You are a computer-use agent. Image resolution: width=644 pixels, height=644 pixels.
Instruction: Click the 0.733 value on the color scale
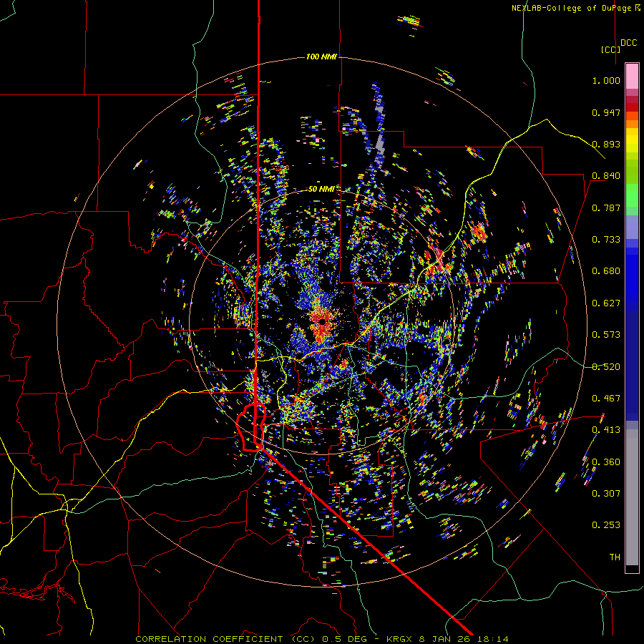coord(606,240)
